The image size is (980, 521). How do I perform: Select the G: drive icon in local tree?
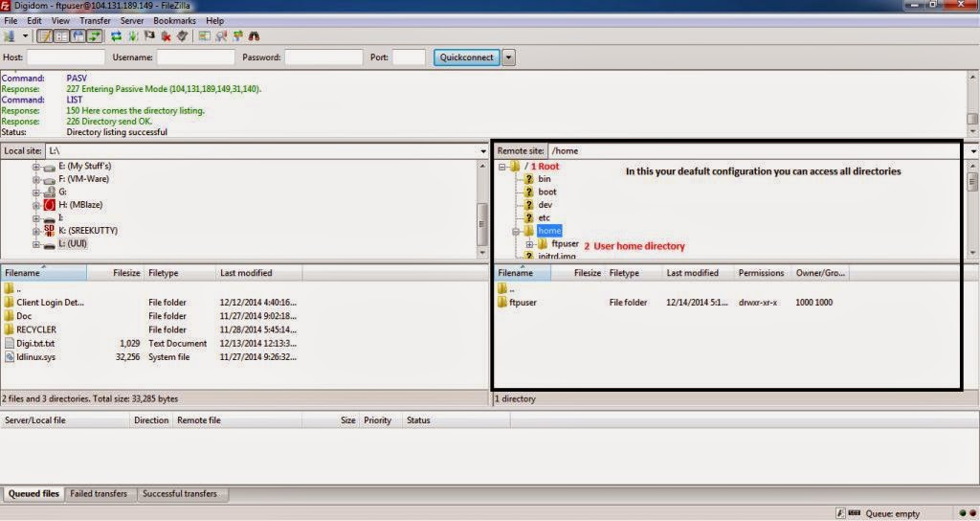(x=50, y=192)
